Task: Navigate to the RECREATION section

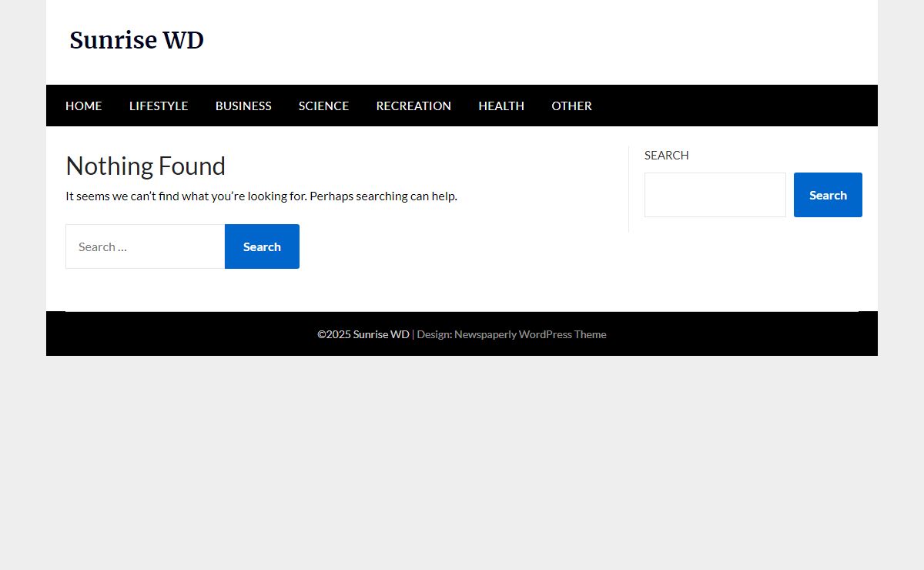Action: click(x=413, y=106)
